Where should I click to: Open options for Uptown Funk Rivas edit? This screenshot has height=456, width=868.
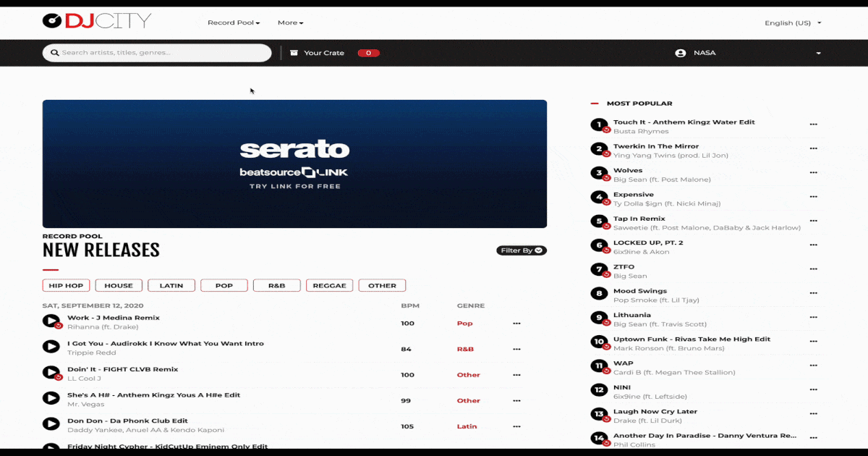click(813, 342)
